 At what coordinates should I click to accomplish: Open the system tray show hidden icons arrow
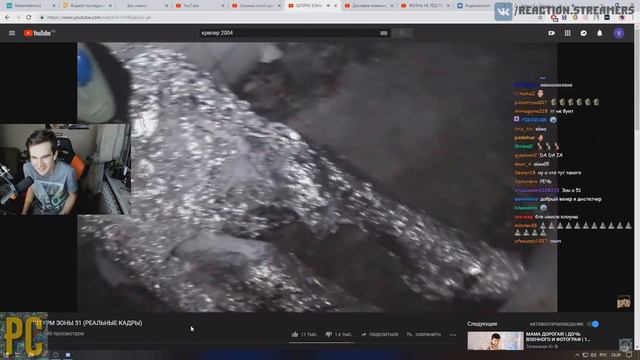click(x=577, y=355)
